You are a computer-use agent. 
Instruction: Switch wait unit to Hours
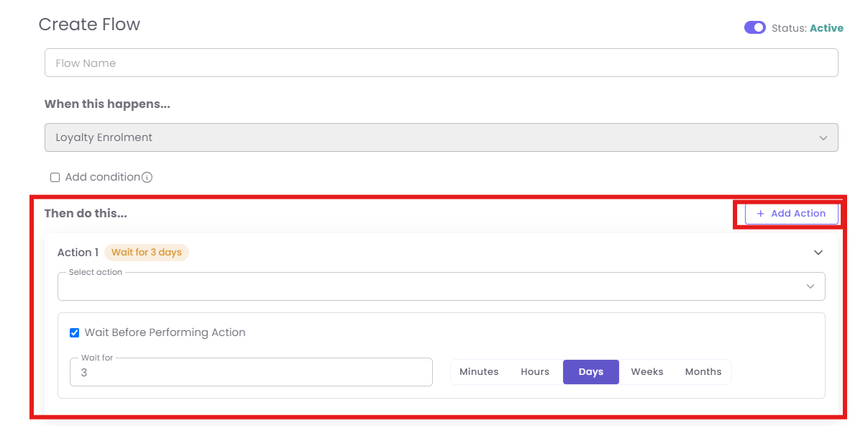[x=535, y=372]
